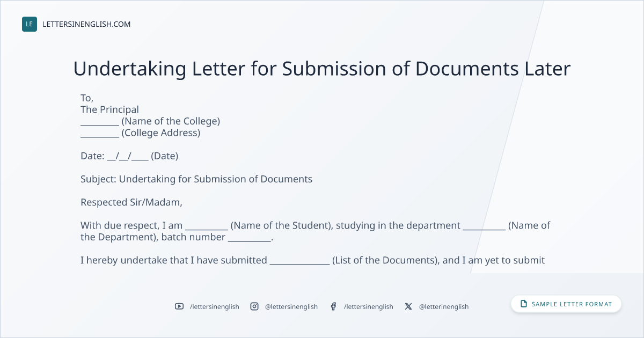Open /lettersinenglish Facebook handle

369,307
